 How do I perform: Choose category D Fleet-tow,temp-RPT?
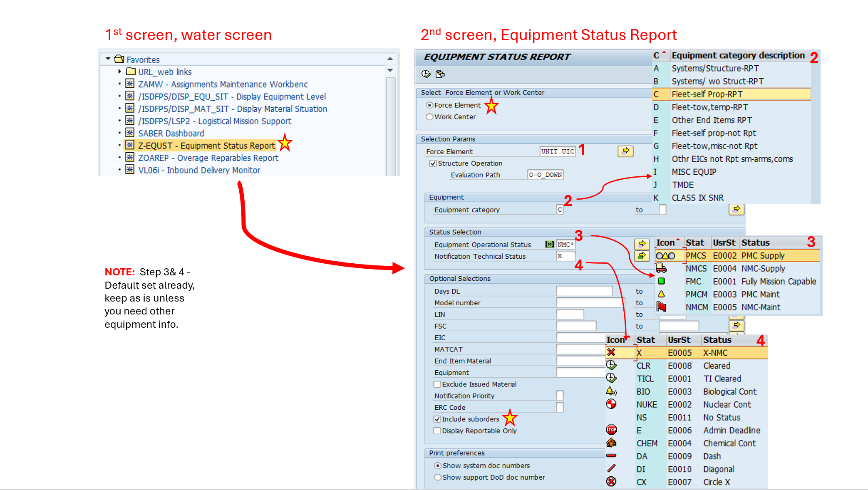(732, 107)
